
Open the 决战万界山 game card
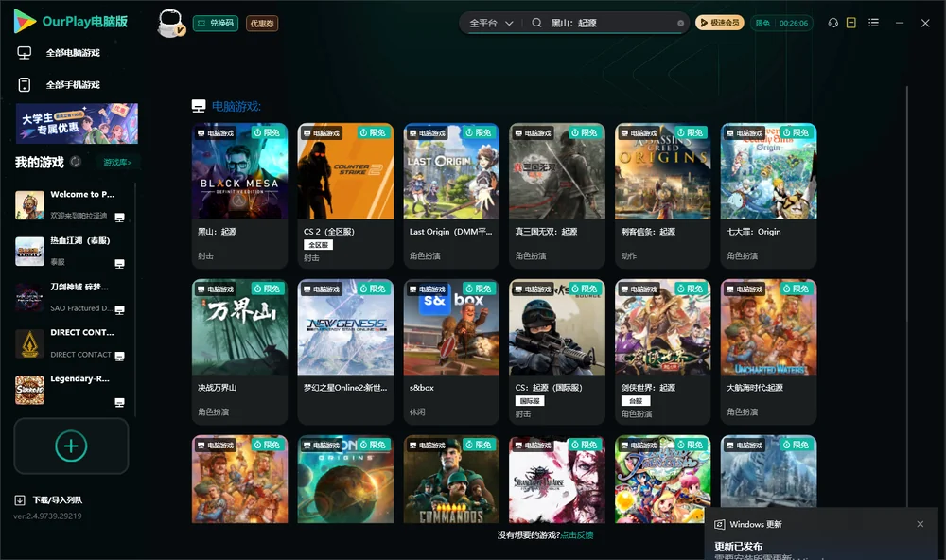(x=239, y=352)
